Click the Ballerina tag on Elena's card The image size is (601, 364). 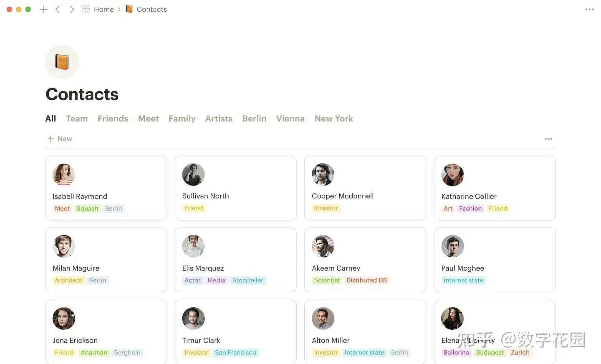456,353
